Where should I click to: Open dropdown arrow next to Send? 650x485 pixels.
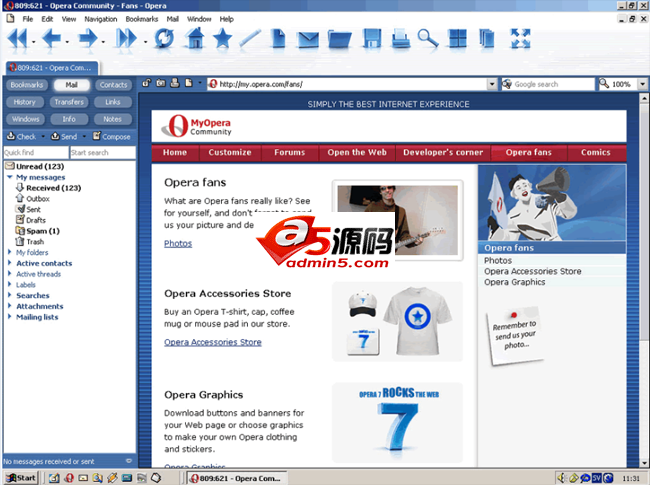(84, 136)
